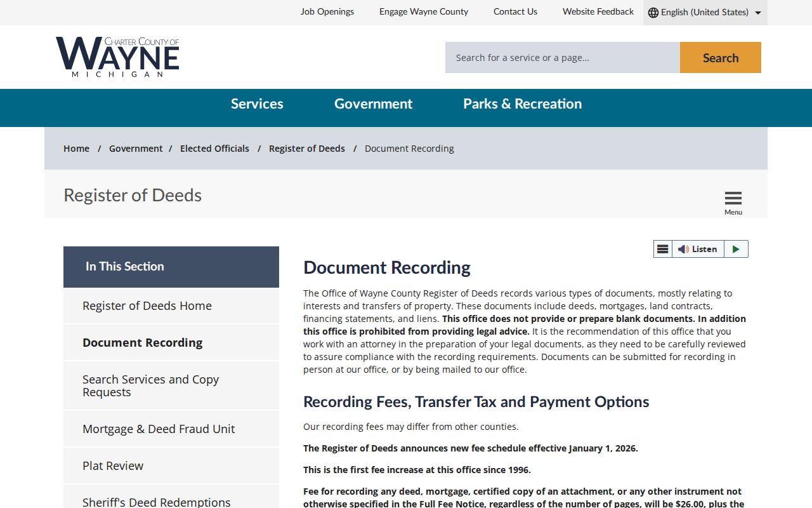Click the Listen speaker button
Screen dimensions: 812x508
(x=698, y=249)
